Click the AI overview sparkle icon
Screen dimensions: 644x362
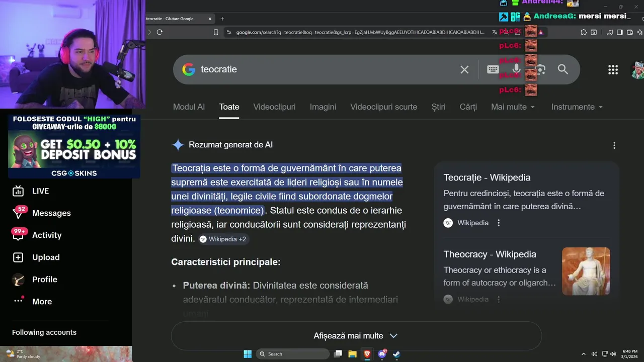coord(178,145)
